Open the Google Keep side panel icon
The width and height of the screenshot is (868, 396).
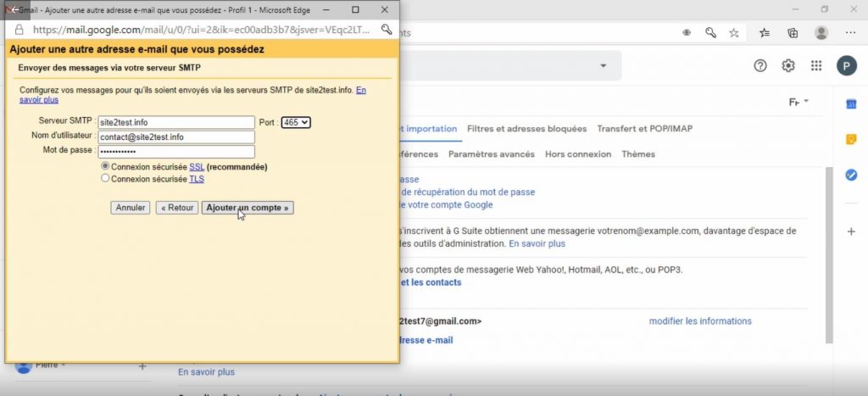(x=851, y=140)
